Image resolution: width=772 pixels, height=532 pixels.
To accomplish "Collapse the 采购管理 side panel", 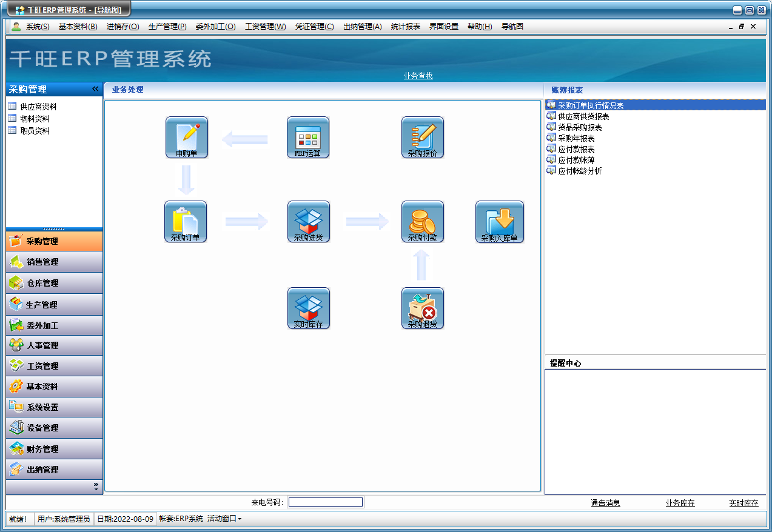I will pyautogui.click(x=95, y=89).
